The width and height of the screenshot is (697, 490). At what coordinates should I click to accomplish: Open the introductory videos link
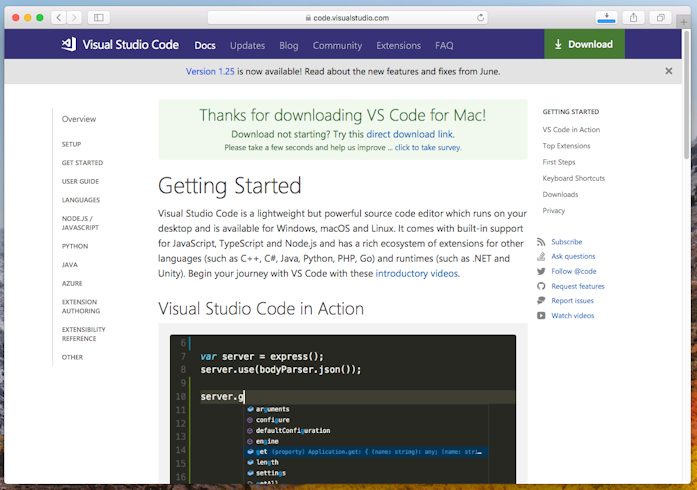click(417, 273)
